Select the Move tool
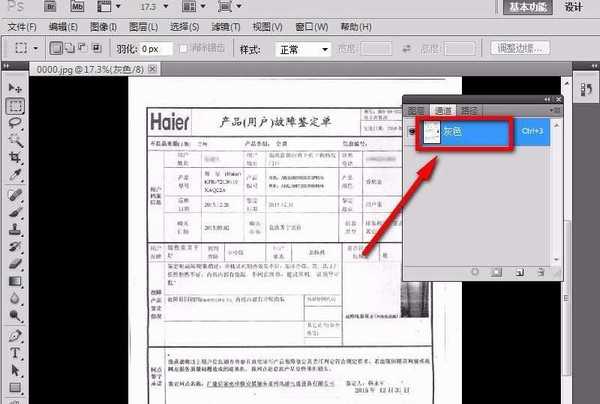 tap(15, 88)
